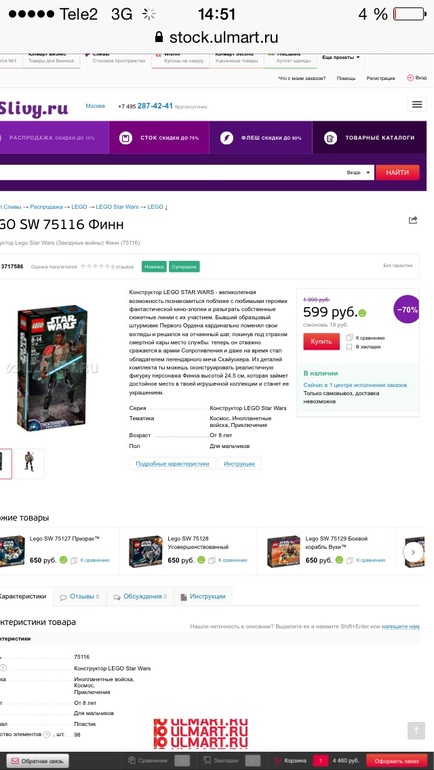
Task: Click the next arrow in similar products carousel
Action: coord(413,552)
